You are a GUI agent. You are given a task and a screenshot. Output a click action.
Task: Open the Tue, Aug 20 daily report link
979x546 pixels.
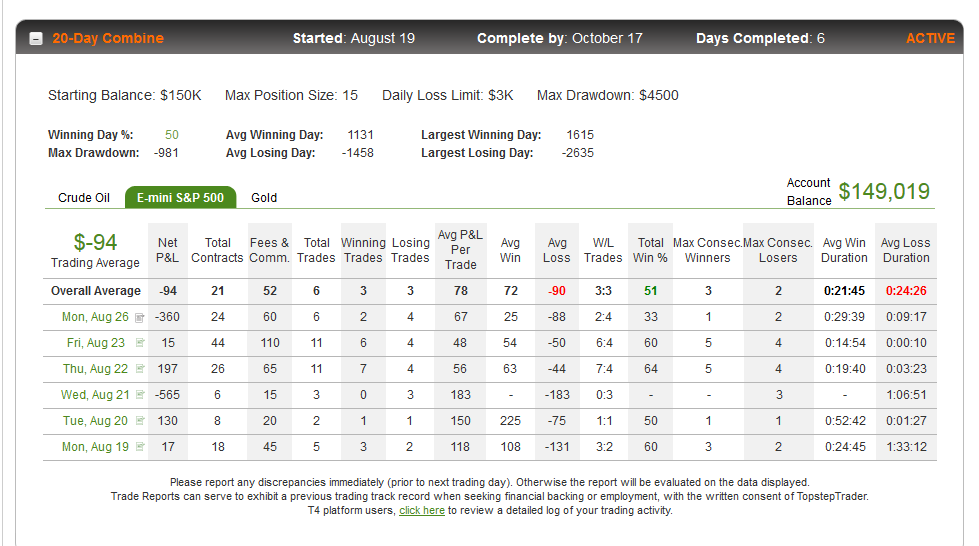pos(95,420)
